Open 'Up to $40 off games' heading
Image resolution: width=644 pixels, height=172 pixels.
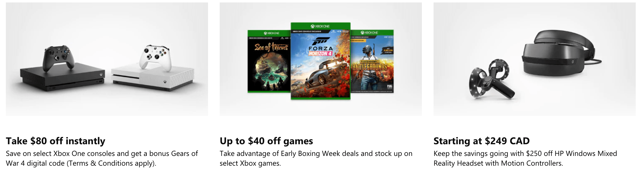[266, 141]
